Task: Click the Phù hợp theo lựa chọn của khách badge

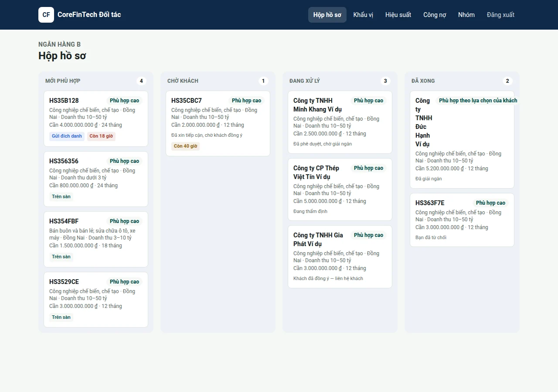Action: pyautogui.click(x=478, y=101)
